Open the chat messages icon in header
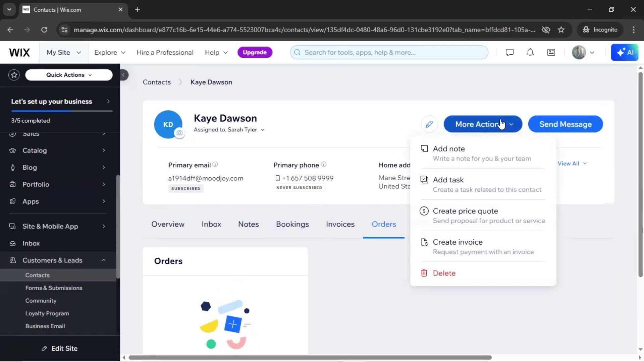This screenshot has width=644, height=362. pos(509,53)
